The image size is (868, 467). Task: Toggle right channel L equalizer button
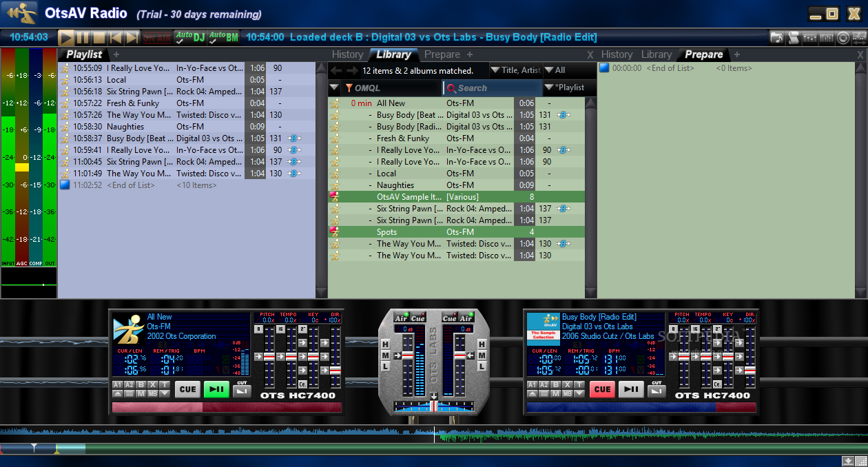[x=482, y=366]
